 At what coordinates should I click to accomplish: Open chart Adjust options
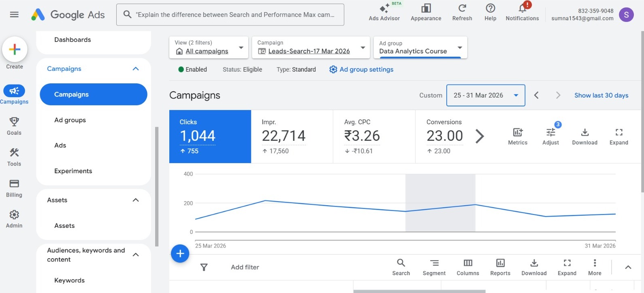click(550, 136)
